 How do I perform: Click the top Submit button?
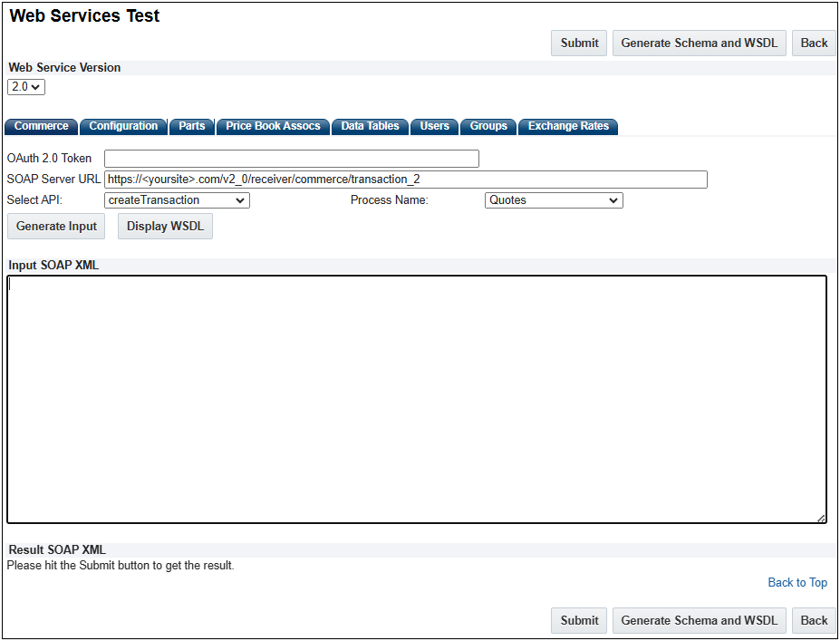pos(578,43)
